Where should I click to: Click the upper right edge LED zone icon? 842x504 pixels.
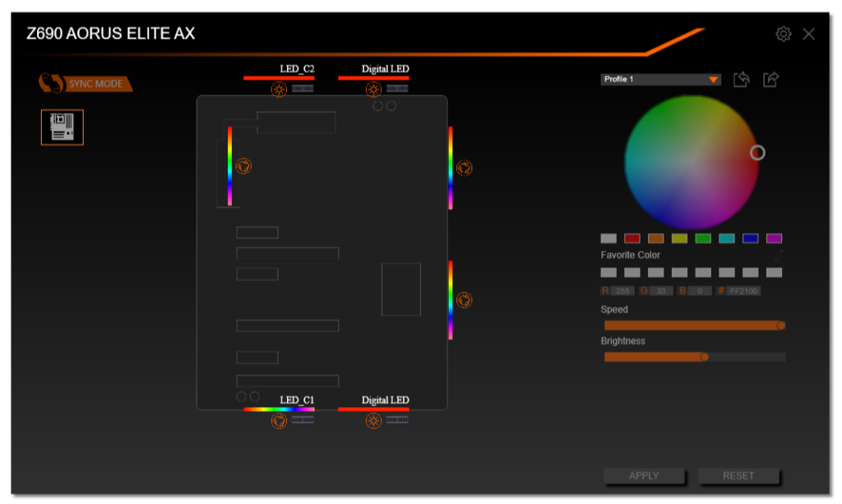pos(464,168)
